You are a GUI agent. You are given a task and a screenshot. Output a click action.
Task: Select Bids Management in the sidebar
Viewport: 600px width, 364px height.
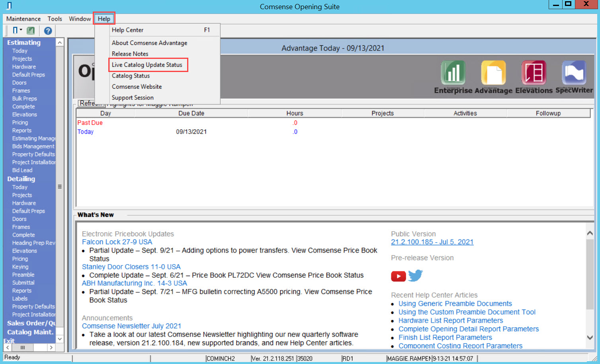(33, 146)
